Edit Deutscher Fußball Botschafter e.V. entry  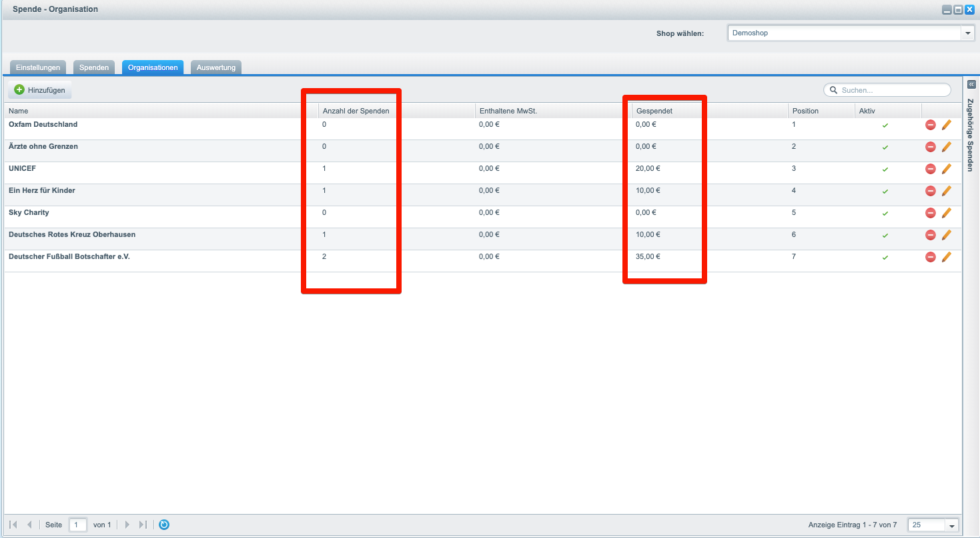(x=946, y=257)
